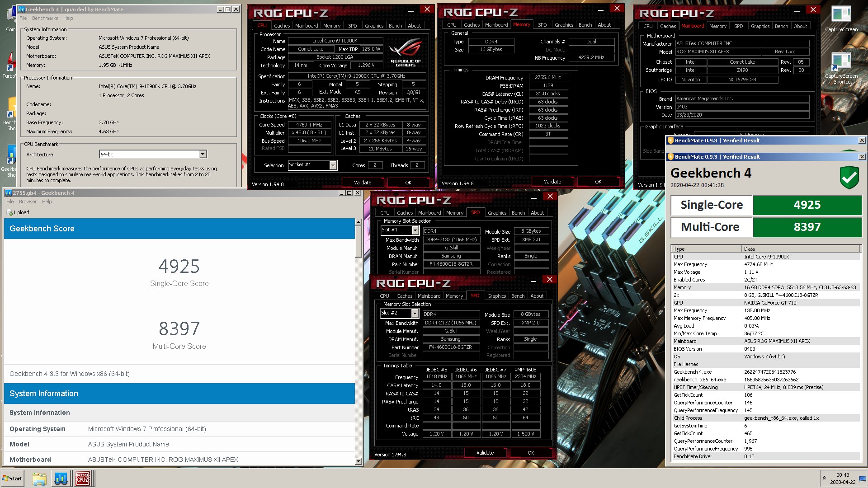Open the Socket #1 selection dropdown
The width and height of the screenshot is (868, 488).
click(333, 165)
